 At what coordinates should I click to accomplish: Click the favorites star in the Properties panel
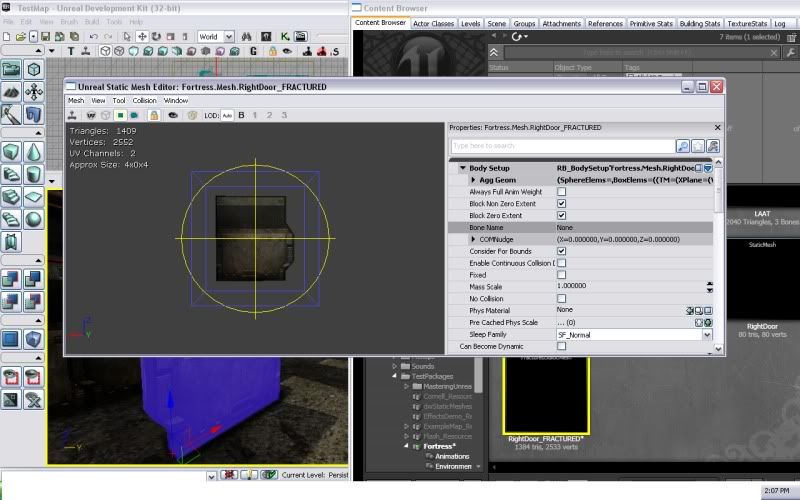(697, 146)
